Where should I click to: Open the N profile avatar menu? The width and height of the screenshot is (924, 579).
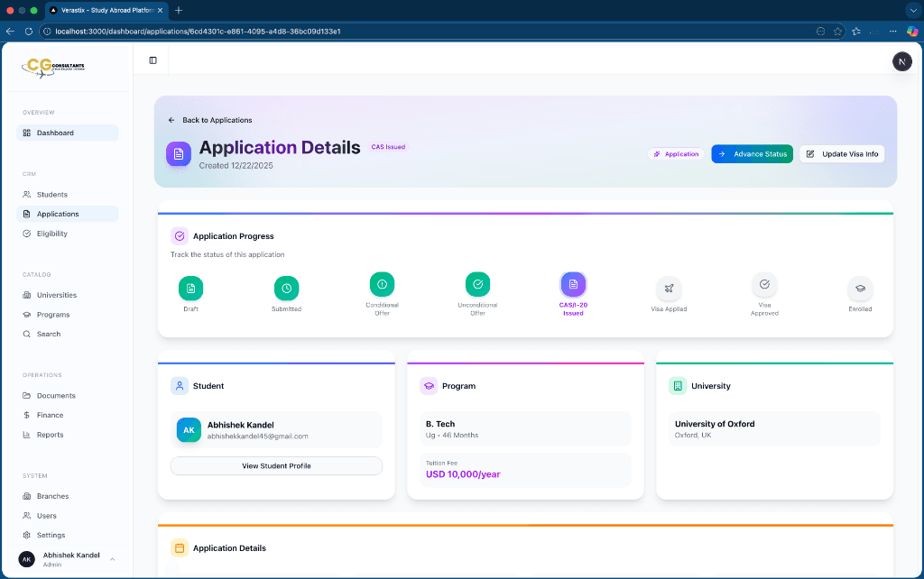[x=901, y=61]
